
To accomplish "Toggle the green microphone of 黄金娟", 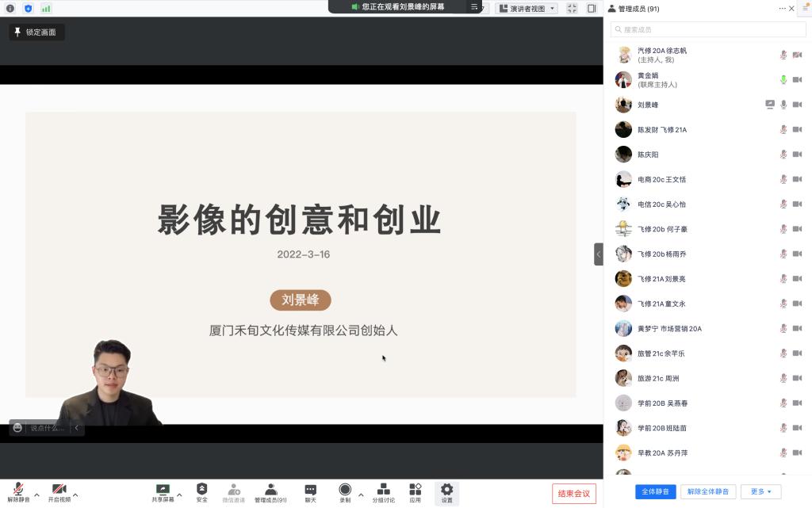I will 783,80.
